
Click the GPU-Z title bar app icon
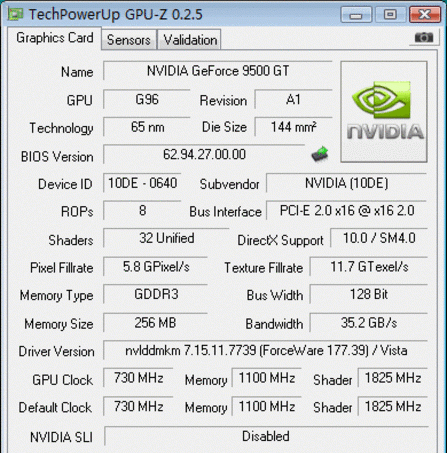pyautogui.click(x=15, y=14)
